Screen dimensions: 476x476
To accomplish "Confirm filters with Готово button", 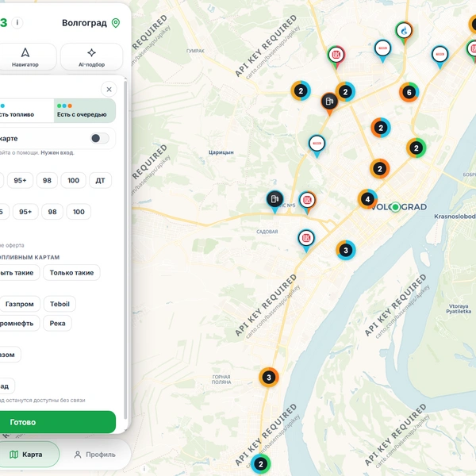I will (x=58, y=422).
